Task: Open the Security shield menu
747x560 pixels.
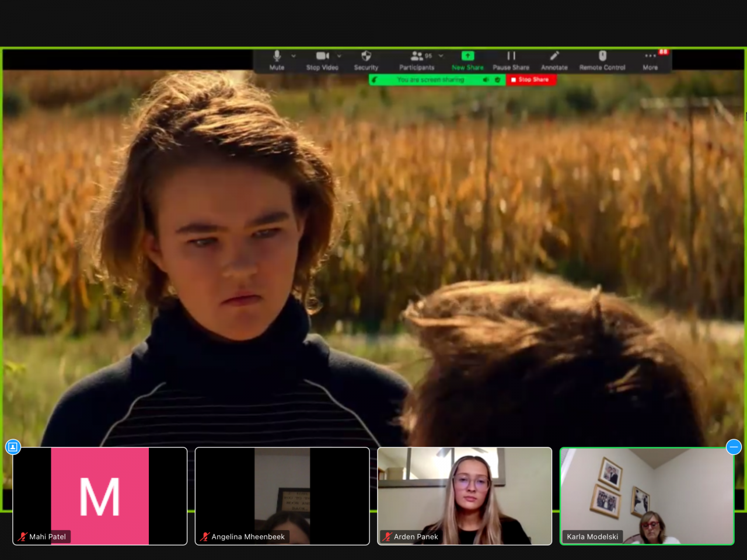Action: tap(366, 60)
